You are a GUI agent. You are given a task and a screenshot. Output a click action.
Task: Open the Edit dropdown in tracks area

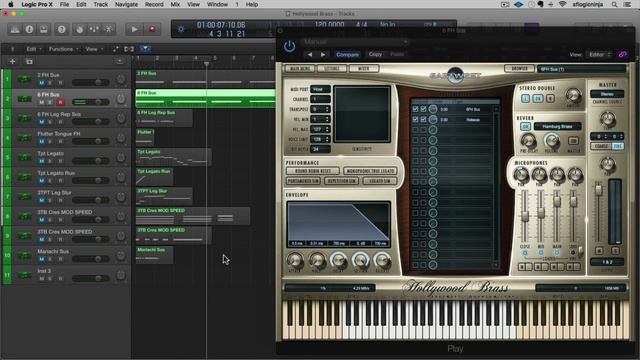34,49
